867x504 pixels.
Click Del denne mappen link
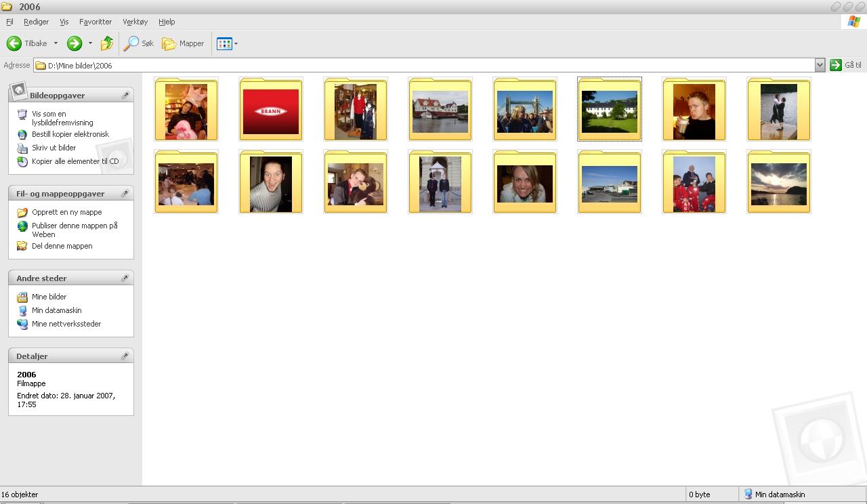(62, 246)
